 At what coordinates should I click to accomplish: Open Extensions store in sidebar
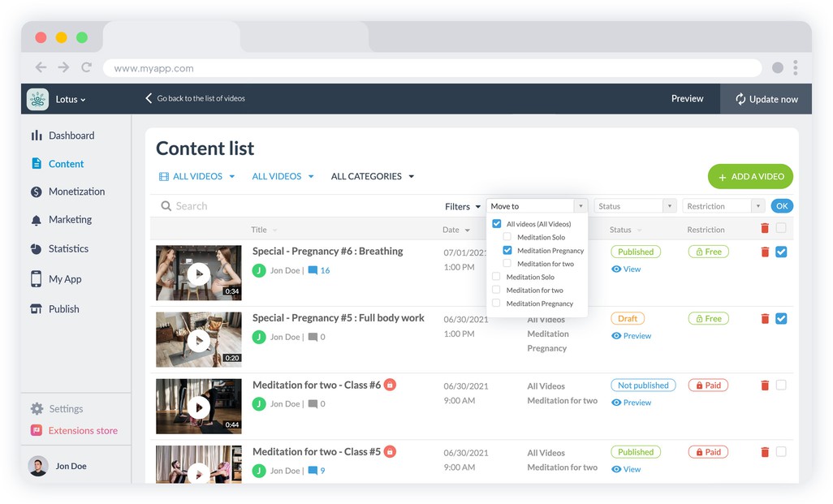click(x=82, y=431)
